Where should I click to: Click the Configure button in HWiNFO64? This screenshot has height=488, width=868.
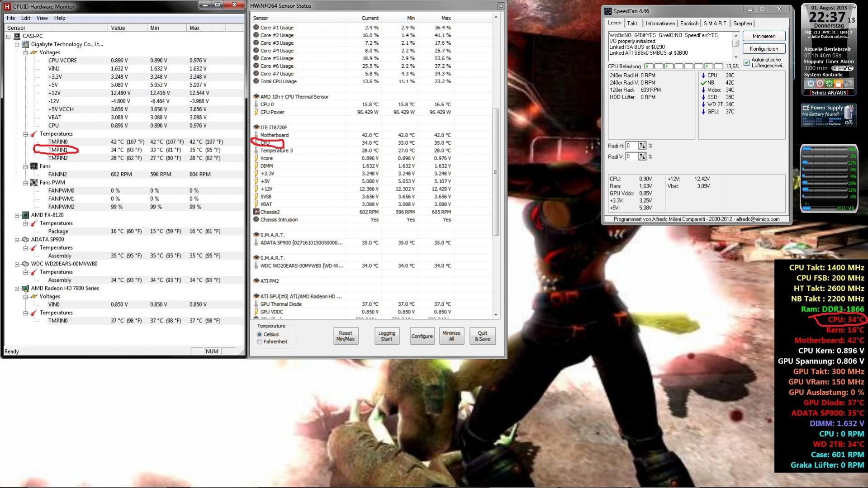pyautogui.click(x=422, y=336)
